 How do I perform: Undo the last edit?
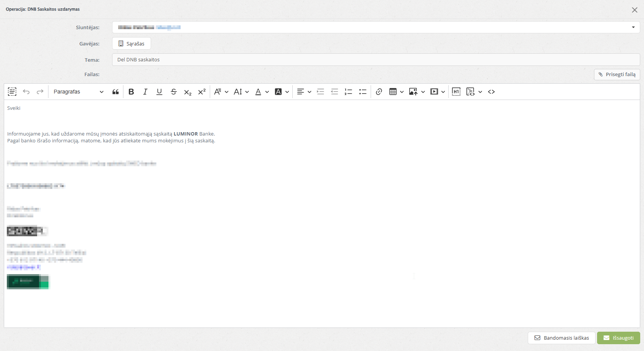[x=26, y=92]
